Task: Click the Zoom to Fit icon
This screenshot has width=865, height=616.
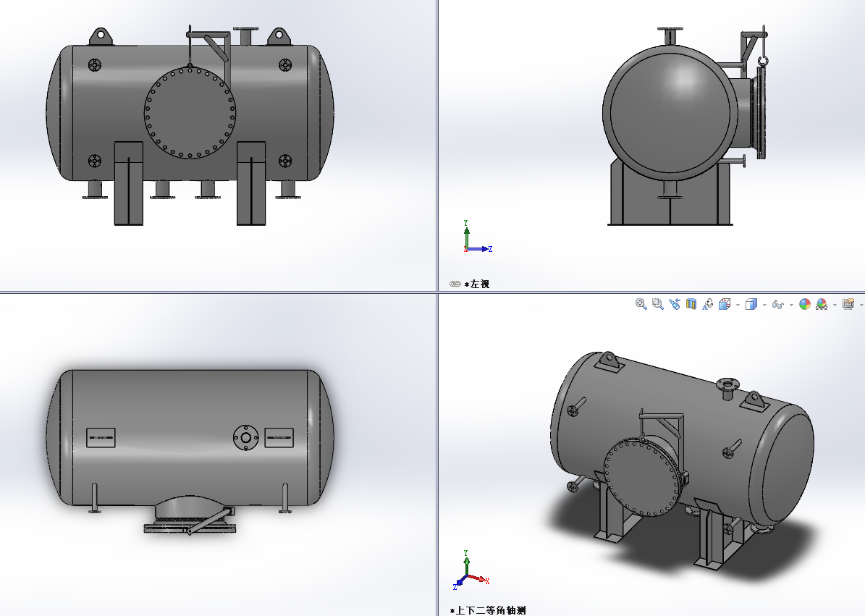Action: click(641, 304)
